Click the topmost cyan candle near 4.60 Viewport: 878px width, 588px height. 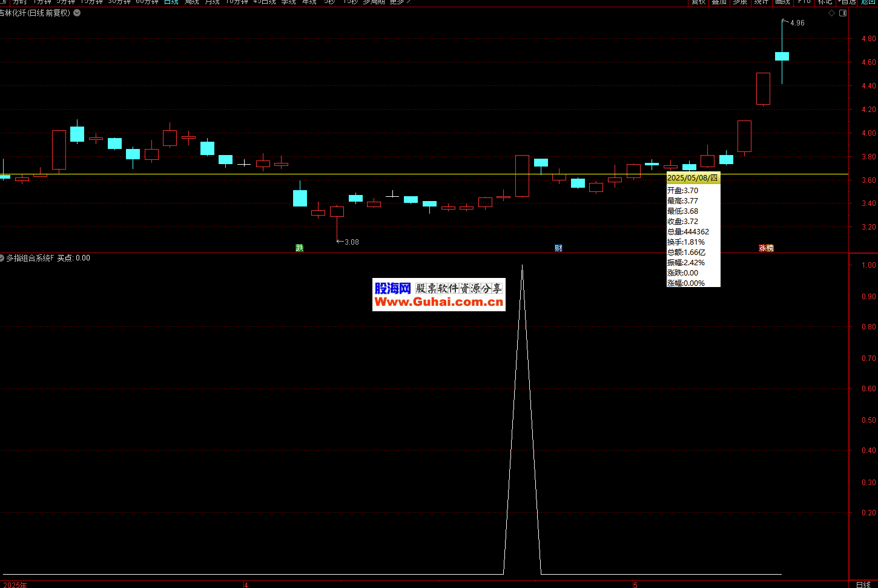[782, 56]
